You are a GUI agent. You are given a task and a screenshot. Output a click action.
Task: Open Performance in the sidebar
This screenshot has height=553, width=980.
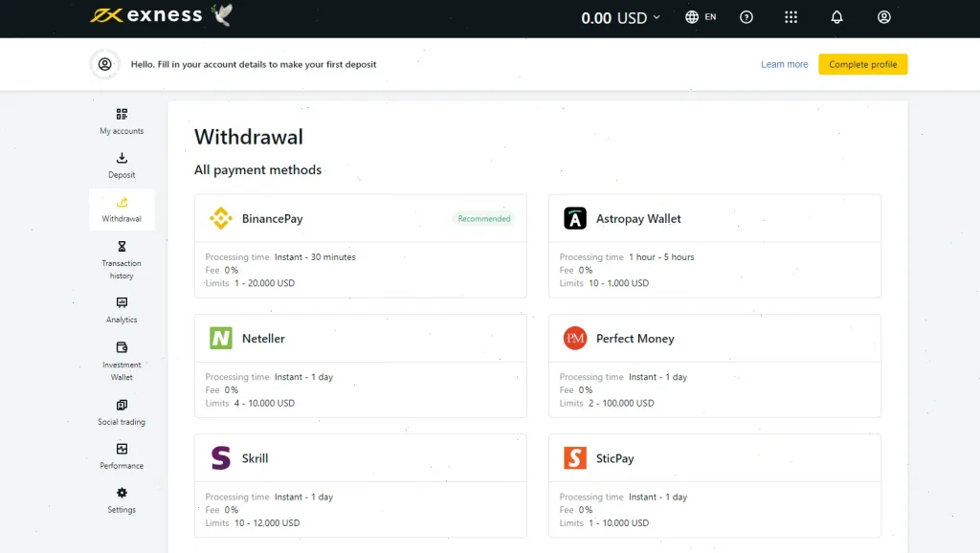coord(122,455)
